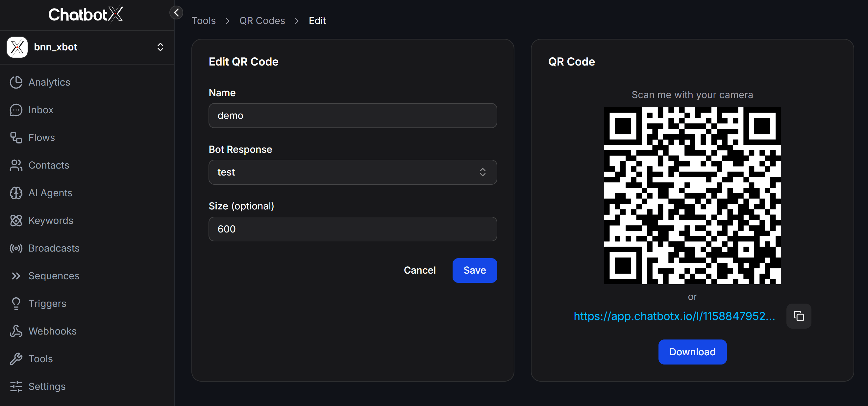Click the Name input field

(353, 116)
